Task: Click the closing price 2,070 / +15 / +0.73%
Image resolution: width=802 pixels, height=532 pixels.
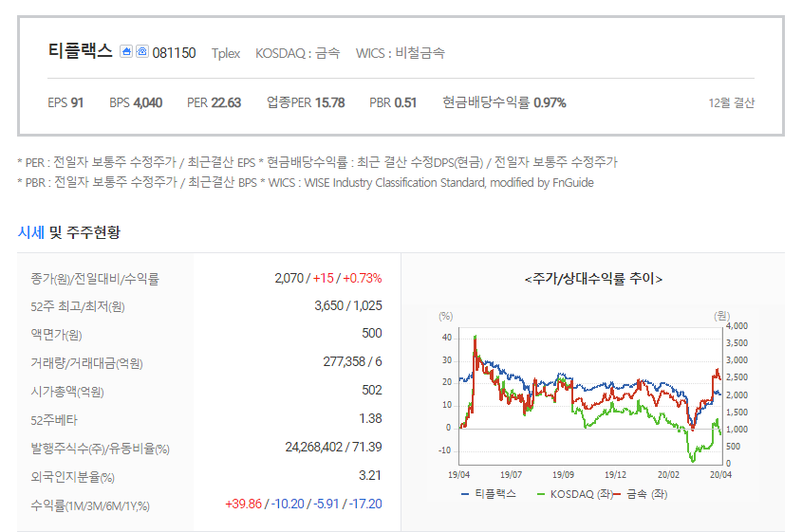Action: [327, 278]
